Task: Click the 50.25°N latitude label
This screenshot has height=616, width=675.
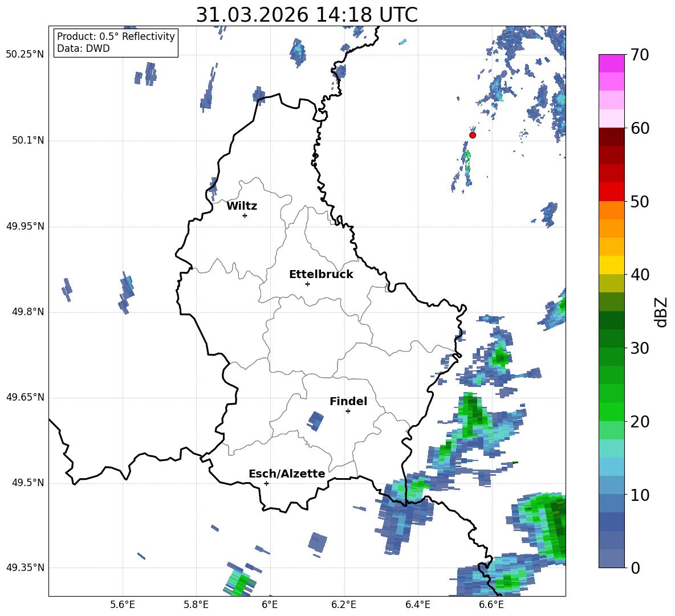Action: 25,55
